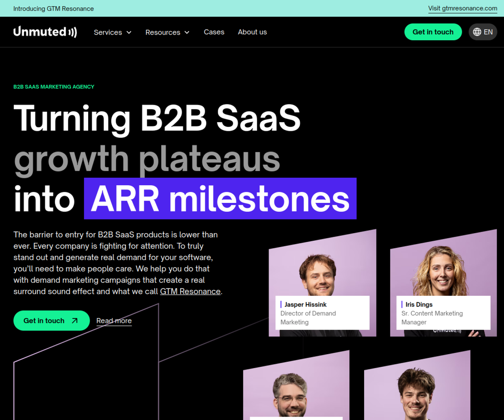This screenshot has width=504, height=420.
Task: Click the B2B SAAS MARKETING AGENCY label
Action: click(54, 87)
